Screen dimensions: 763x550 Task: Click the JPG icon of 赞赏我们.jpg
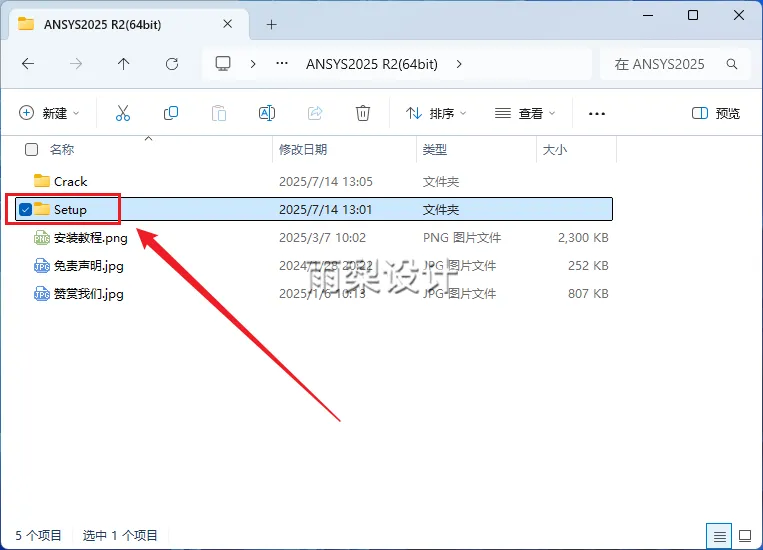[x=42, y=294]
